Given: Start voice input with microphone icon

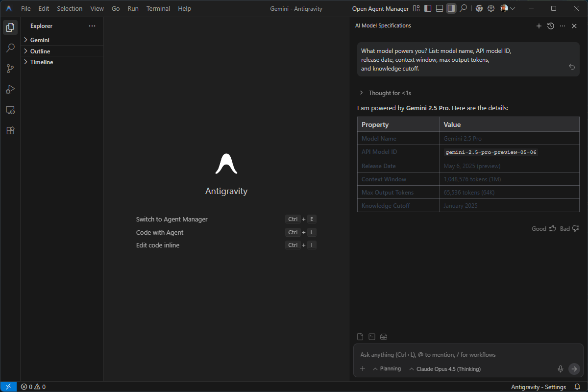Looking at the screenshot, I should [561, 369].
